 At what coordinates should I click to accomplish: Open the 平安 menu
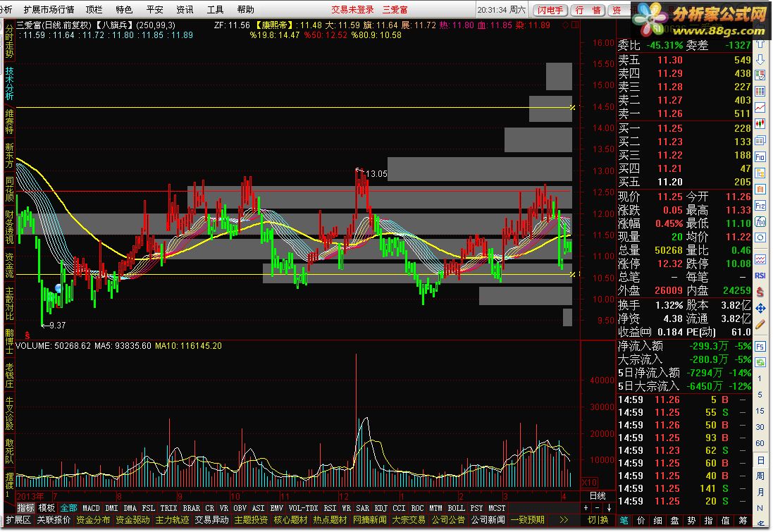click(154, 9)
